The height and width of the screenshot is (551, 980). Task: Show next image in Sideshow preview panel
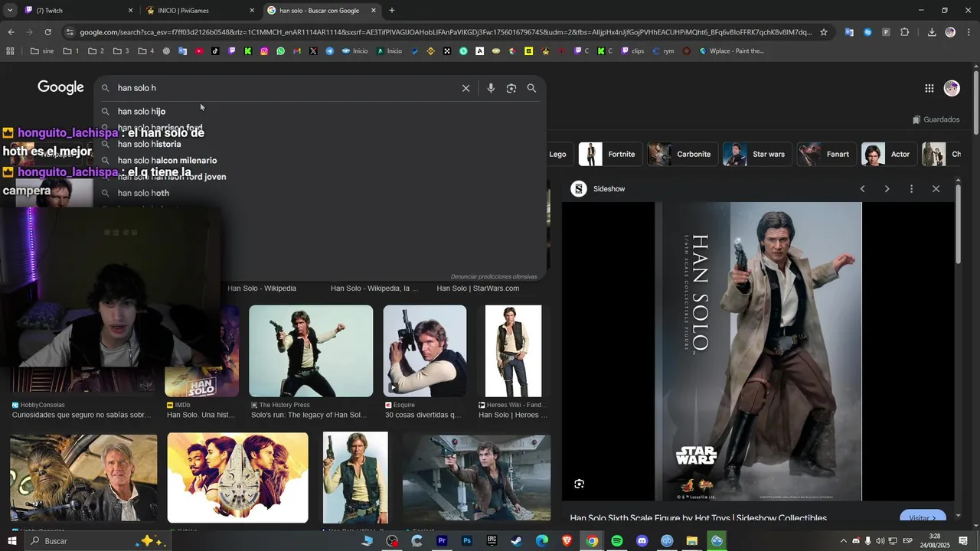[x=887, y=189]
